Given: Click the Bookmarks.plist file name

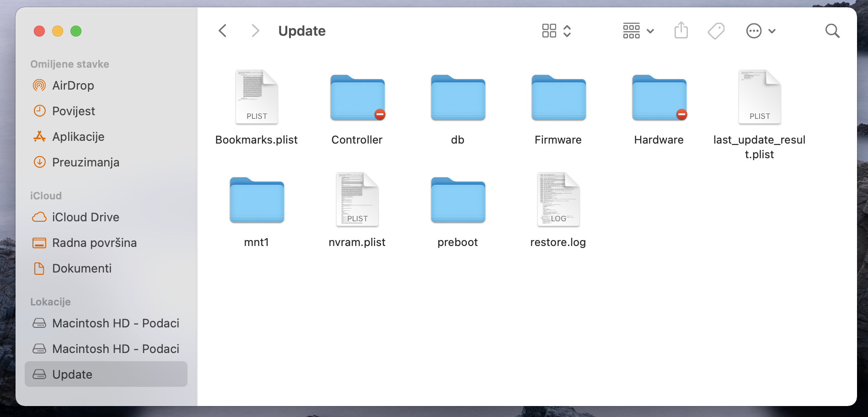Looking at the screenshot, I should (257, 140).
